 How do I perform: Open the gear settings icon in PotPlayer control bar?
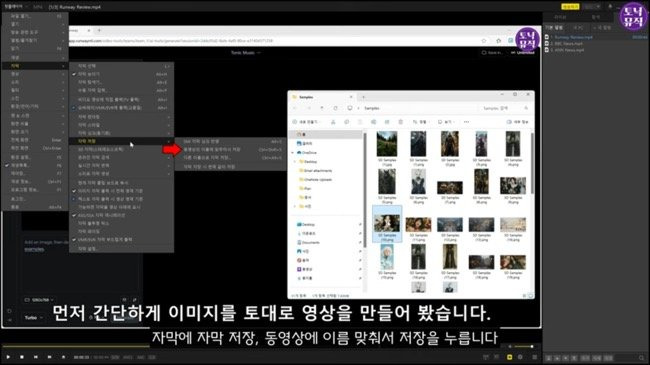click(x=520, y=357)
